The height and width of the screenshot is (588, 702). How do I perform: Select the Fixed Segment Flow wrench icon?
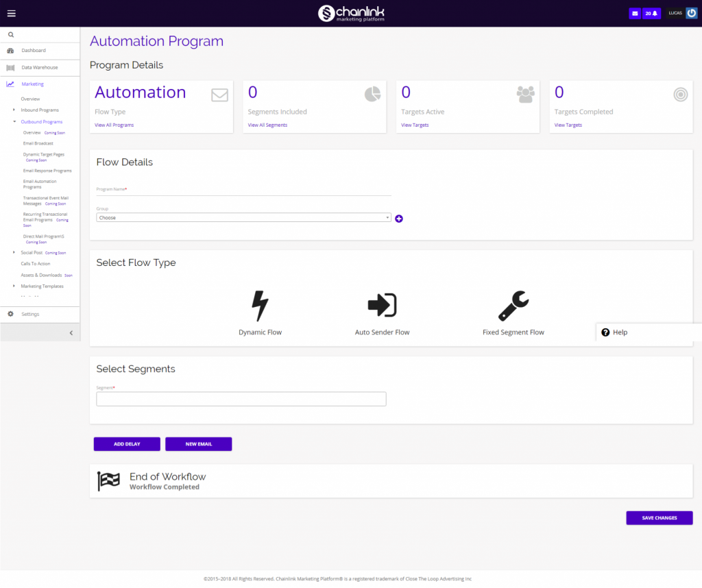pyautogui.click(x=513, y=304)
